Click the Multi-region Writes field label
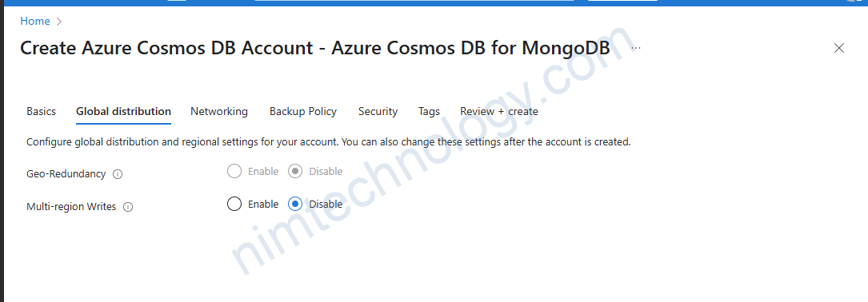The width and height of the screenshot is (868, 302). tap(71, 207)
